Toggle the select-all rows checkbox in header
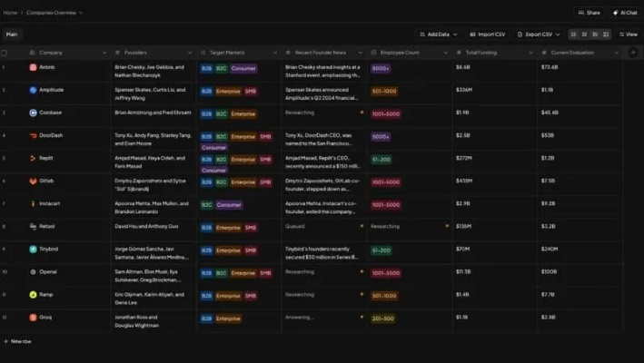This screenshot has width=644, height=363. (x=5, y=53)
